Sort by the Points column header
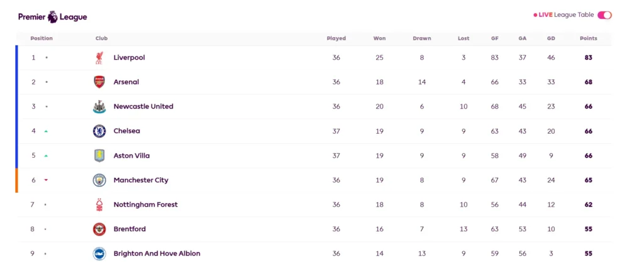Viewport: 644px width, 262px height. click(x=588, y=38)
